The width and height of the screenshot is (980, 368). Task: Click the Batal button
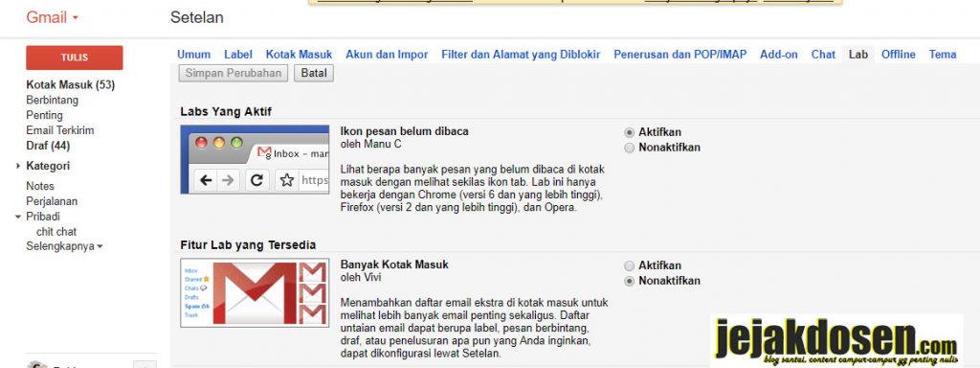(x=314, y=73)
